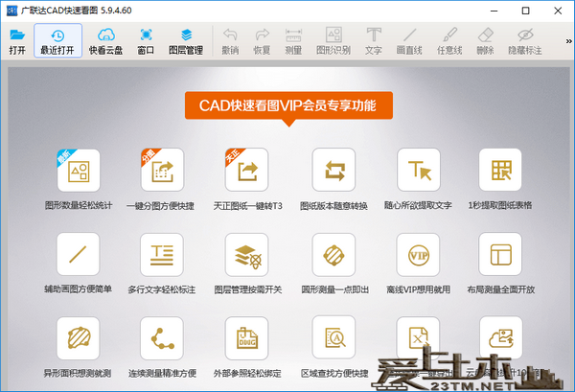Viewport: 575px width, 392px height.
Task: Open the cloud upload feature tile
Action: pyautogui.click(x=501, y=338)
